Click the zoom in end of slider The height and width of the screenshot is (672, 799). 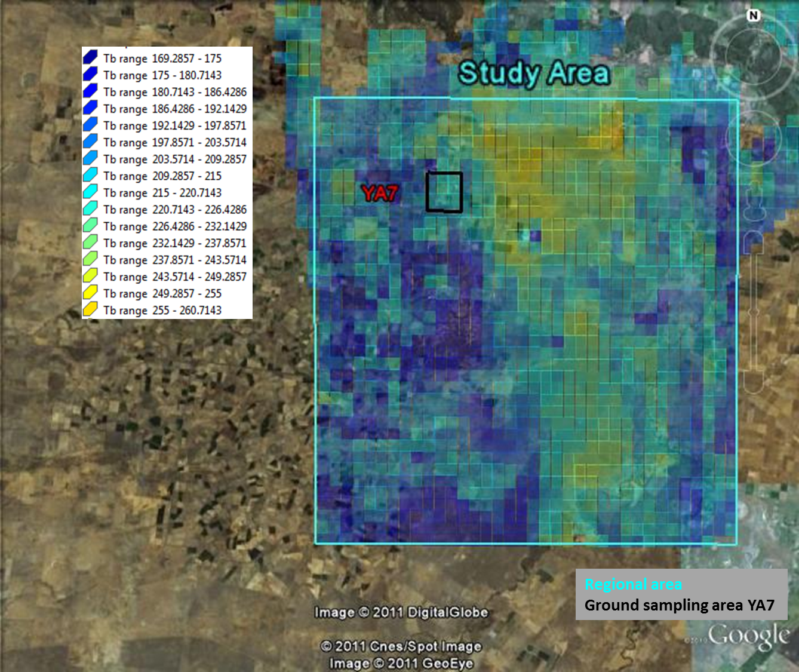point(754,241)
